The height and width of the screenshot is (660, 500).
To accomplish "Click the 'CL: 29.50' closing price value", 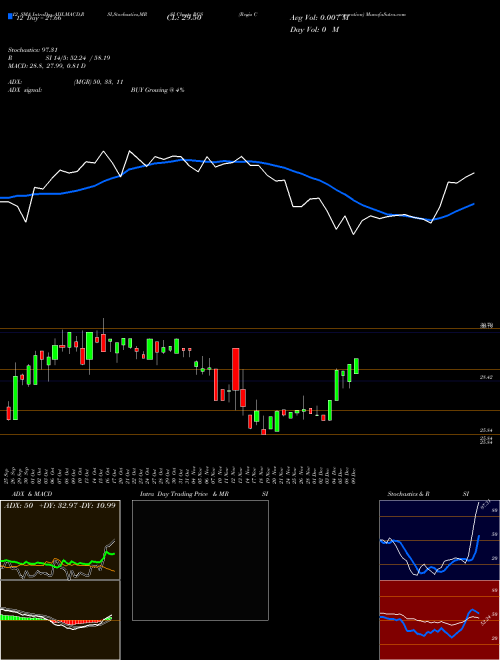I will (184, 18).
